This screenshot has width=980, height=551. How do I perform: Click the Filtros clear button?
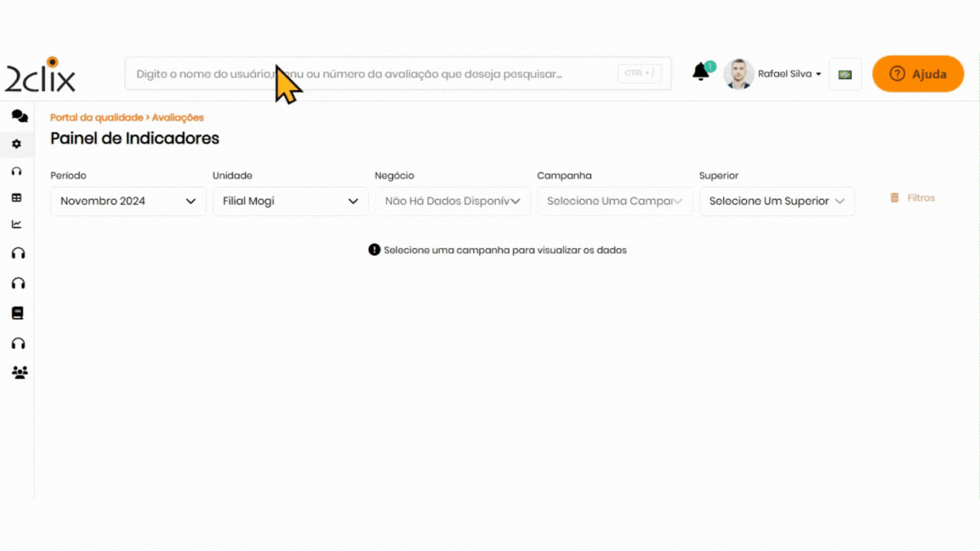(912, 198)
